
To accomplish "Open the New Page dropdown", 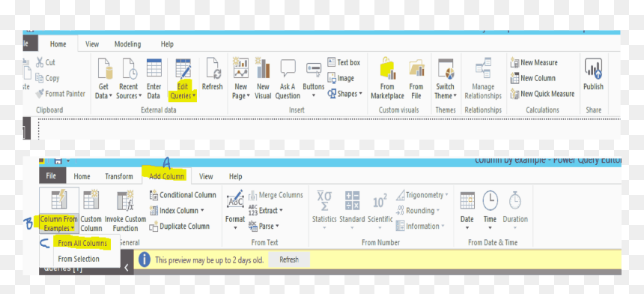I will click(241, 79).
